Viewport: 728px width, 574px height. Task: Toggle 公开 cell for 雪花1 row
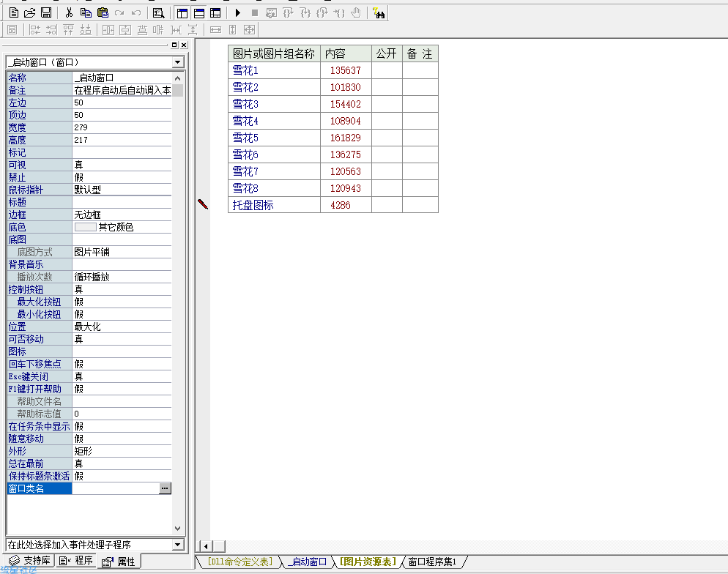click(387, 70)
